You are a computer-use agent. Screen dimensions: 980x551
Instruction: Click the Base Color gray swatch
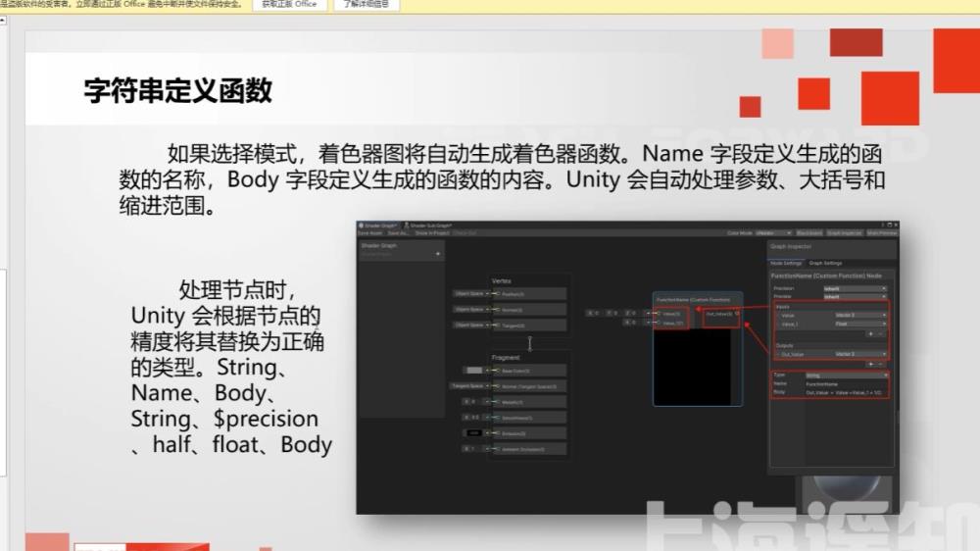pyautogui.click(x=474, y=371)
